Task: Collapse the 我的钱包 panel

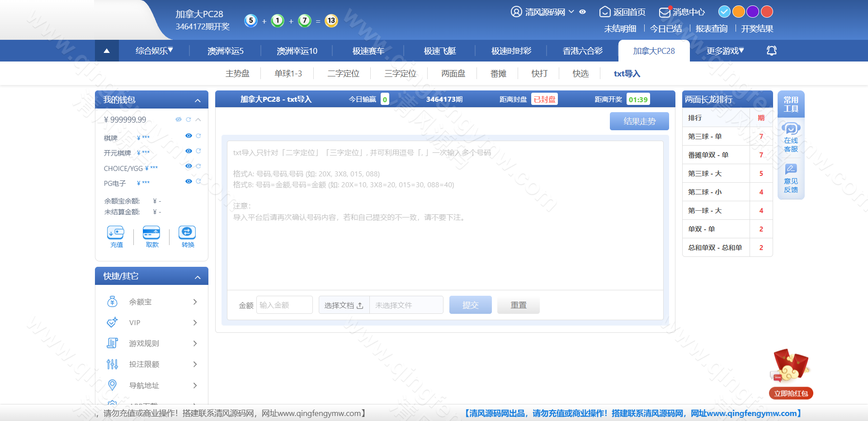Action: coord(198,100)
